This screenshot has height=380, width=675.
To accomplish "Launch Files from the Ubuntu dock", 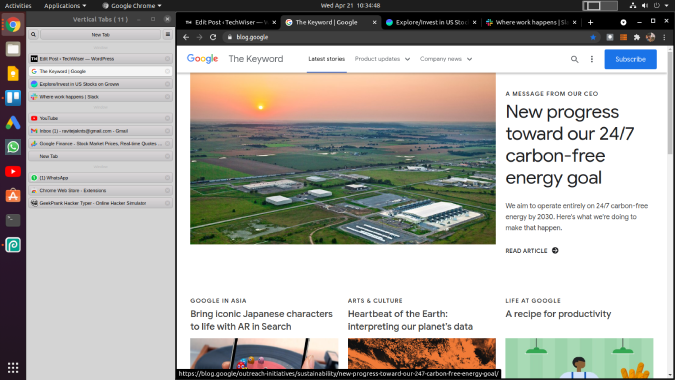I will point(13,49).
